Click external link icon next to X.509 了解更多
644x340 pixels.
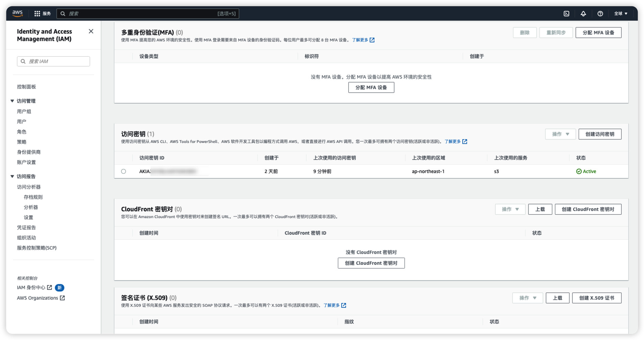(x=344, y=305)
